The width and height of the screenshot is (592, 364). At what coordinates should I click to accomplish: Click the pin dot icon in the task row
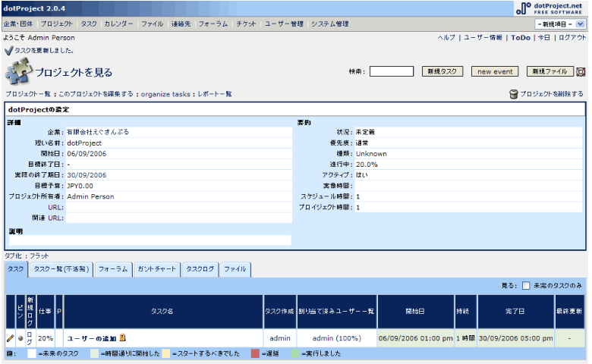pos(20,338)
